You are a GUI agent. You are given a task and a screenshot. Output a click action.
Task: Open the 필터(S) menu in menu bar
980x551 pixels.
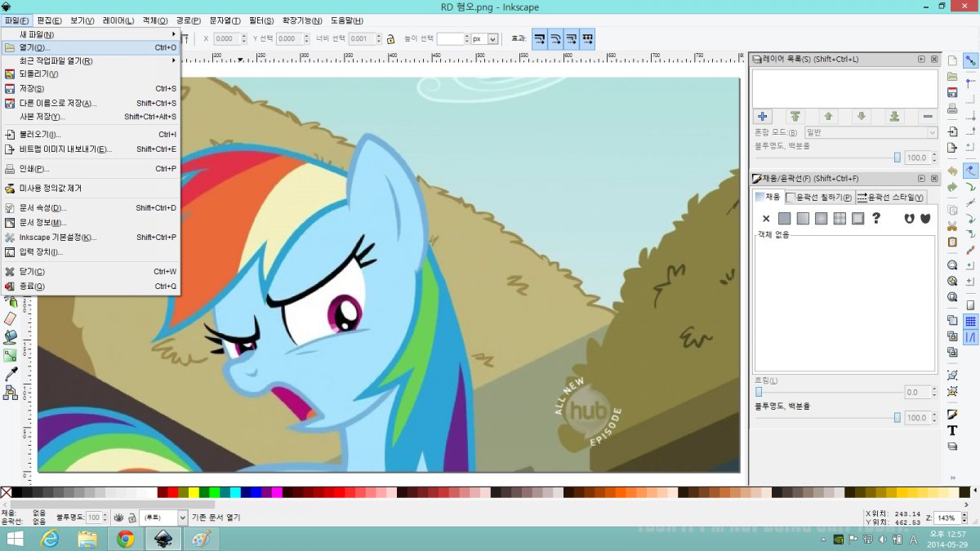pyautogui.click(x=261, y=20)
